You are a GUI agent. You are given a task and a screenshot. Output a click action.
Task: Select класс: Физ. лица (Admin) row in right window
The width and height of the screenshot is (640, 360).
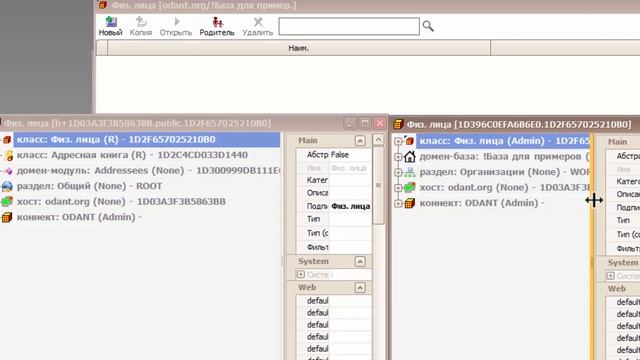coord(503,141)
